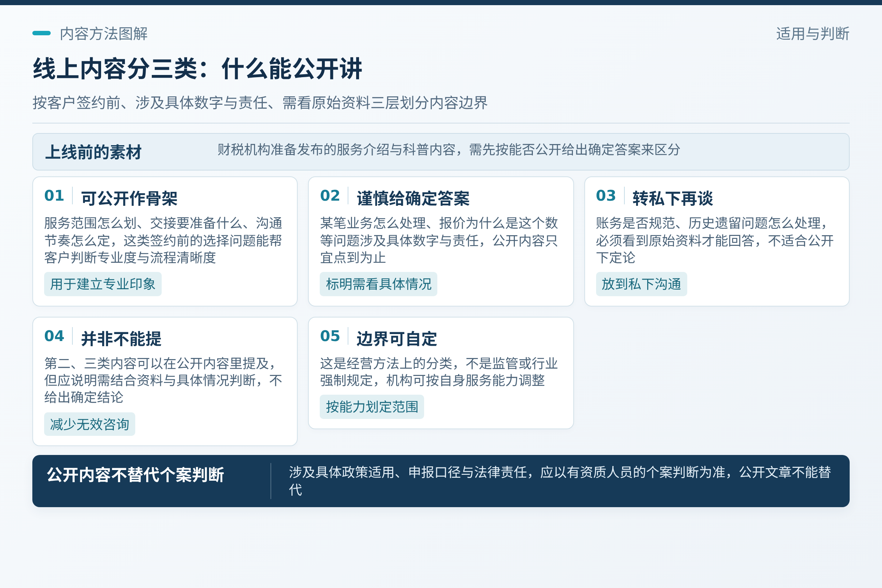Click the banner description starting 财税机构准备发布
Viewport: 882px width, 588px height.
coord(449,150)
